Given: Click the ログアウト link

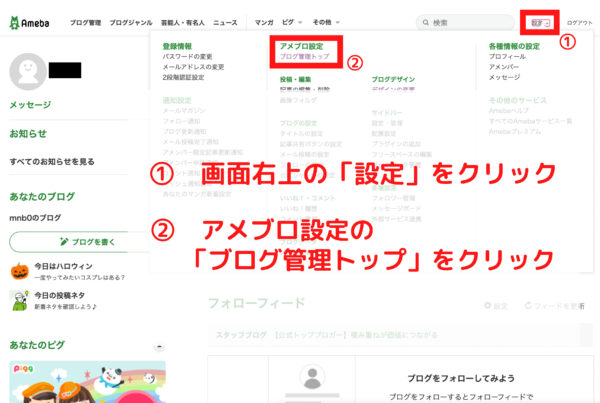Looking at the screenshot, I should pyautogui.click(x=579, y=23).
